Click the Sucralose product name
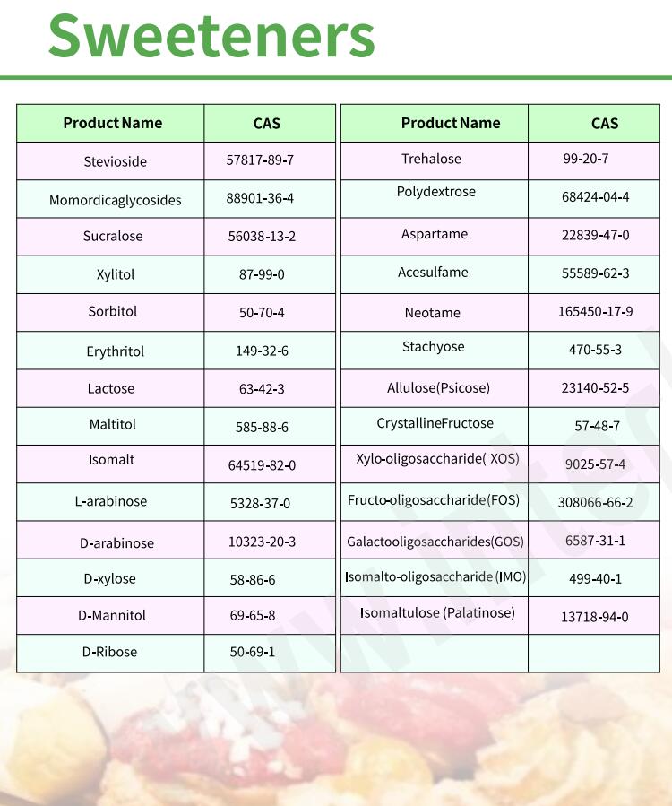Viewport: 672px width, 806px height. tap(113, 237)
